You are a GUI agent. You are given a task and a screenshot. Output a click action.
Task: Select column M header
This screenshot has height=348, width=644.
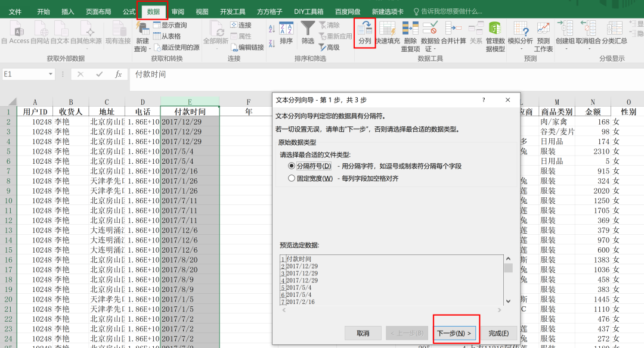pos(556,102)
